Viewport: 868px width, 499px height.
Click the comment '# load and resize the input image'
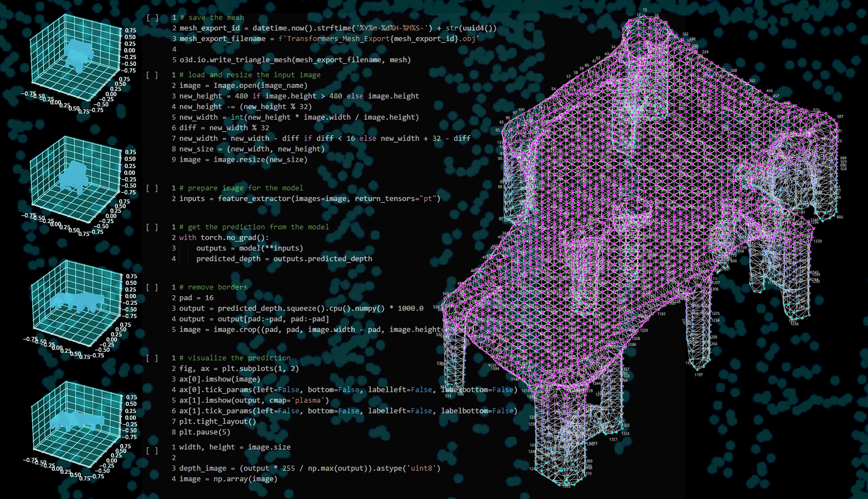click(x=250, y=75)
